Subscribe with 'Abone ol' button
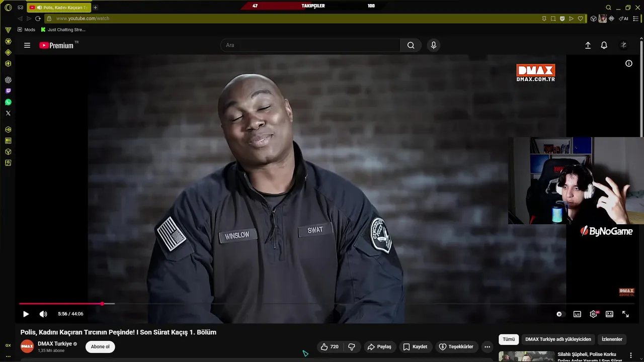The height and width of the screenshot is (362, 644). tap(100, 347)
